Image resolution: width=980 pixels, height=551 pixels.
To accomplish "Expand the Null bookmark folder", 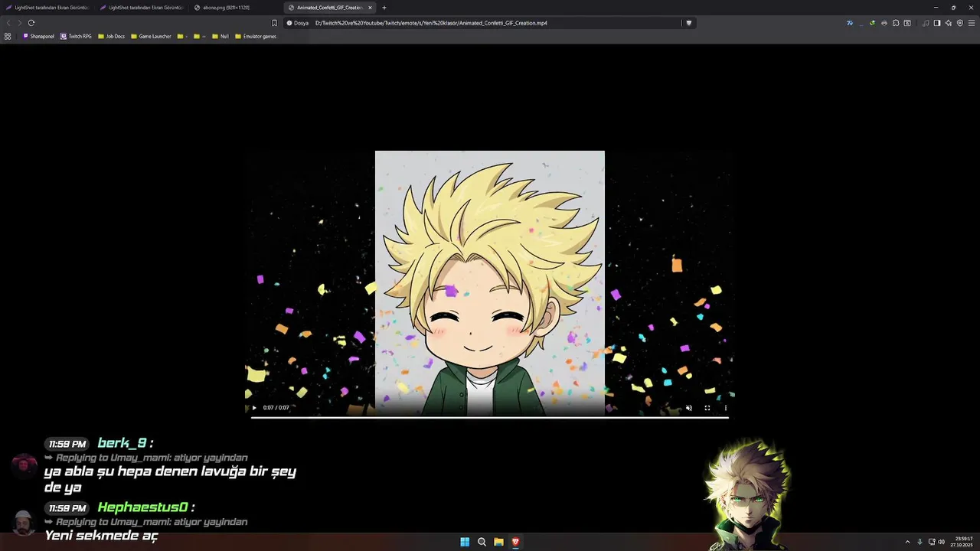I will pos(220,36).
